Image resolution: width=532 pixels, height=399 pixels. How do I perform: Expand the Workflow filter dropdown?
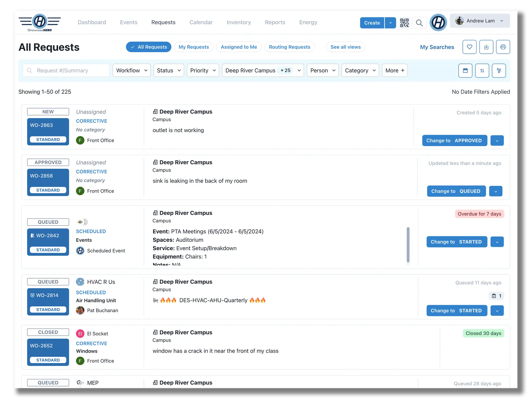[x=132, y=70]
